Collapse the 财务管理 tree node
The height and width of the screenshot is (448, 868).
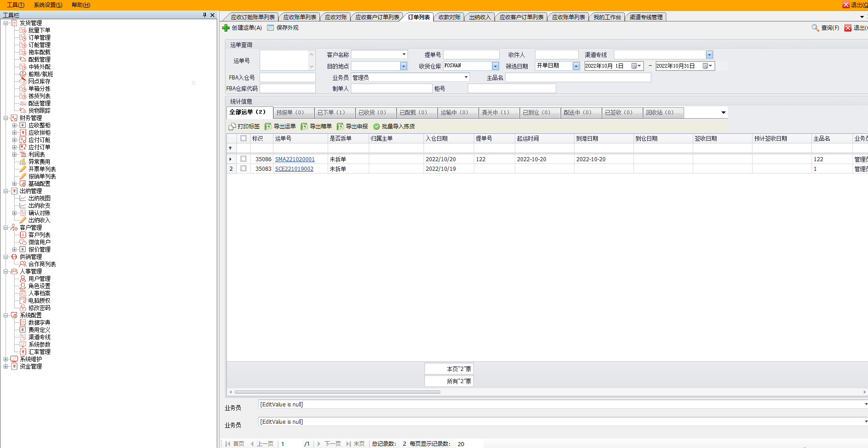[x=6, y=118]
